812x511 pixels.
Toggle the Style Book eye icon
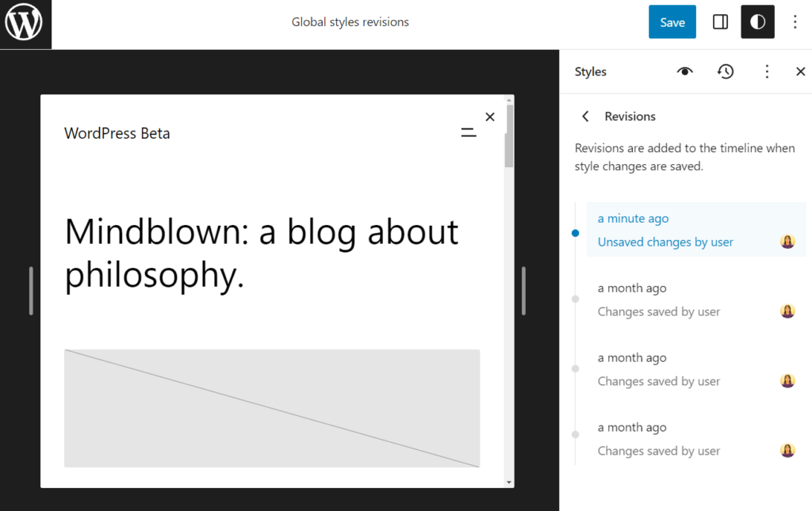click(x=684, y=71)
